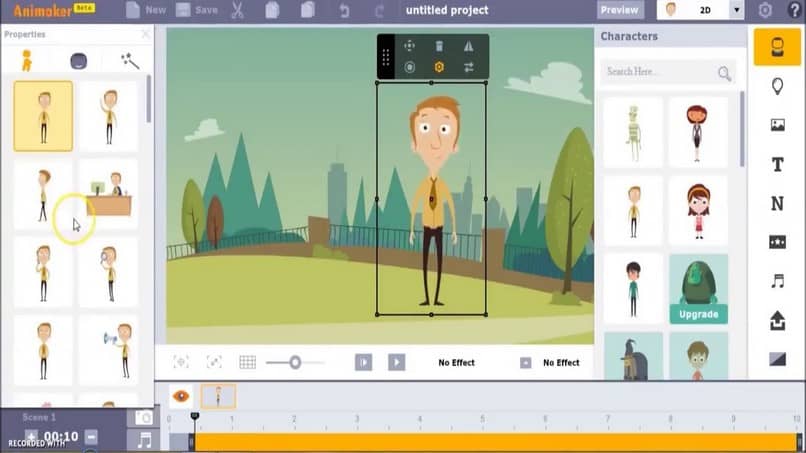Select the waving hand pose thumbnail

108,116
